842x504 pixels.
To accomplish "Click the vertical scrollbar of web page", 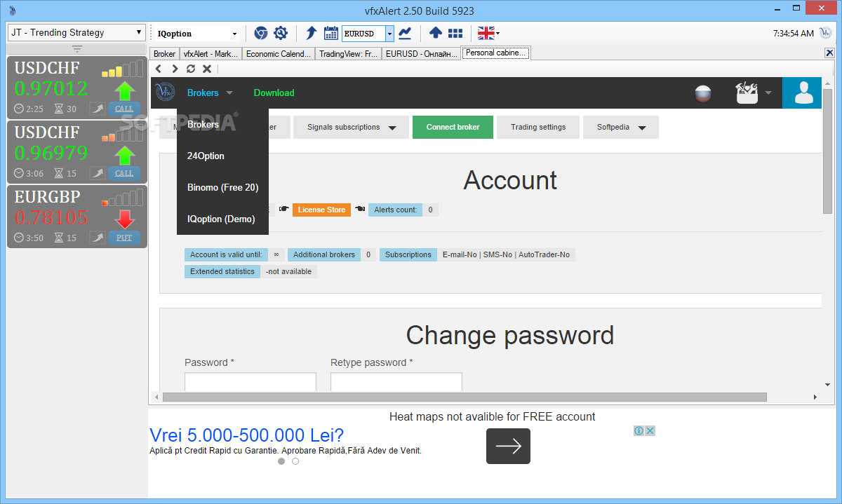I will [x=828, y=151].
